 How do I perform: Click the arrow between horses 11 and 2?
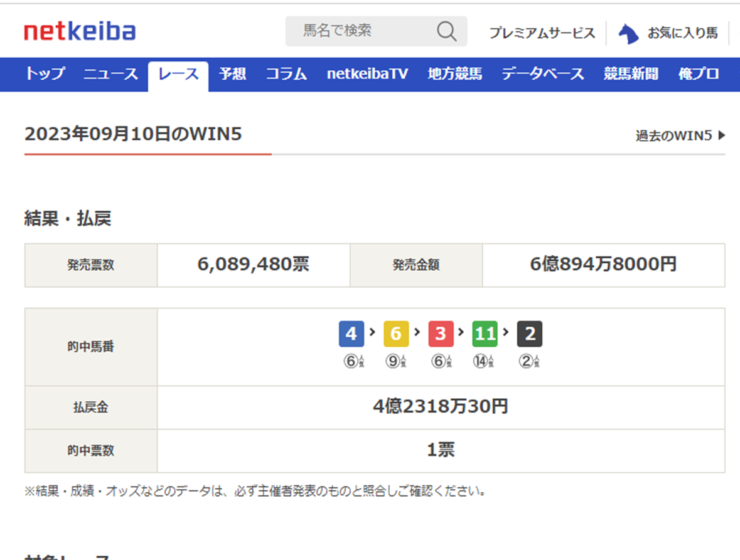point(507,333)
